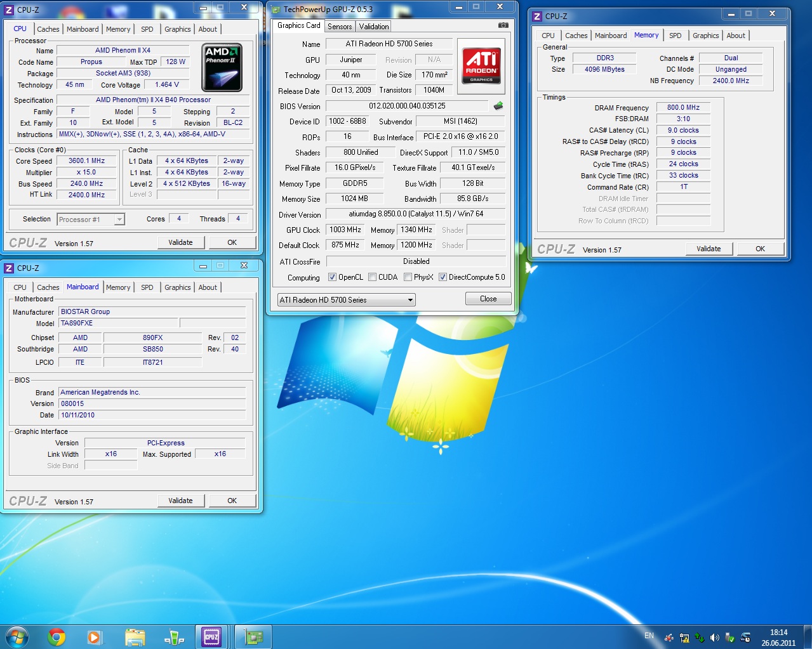Screen dimensions: 812x649
Task: Click the Bandwidth value 85.8 GB/s
Action: (x=472, y=199)
